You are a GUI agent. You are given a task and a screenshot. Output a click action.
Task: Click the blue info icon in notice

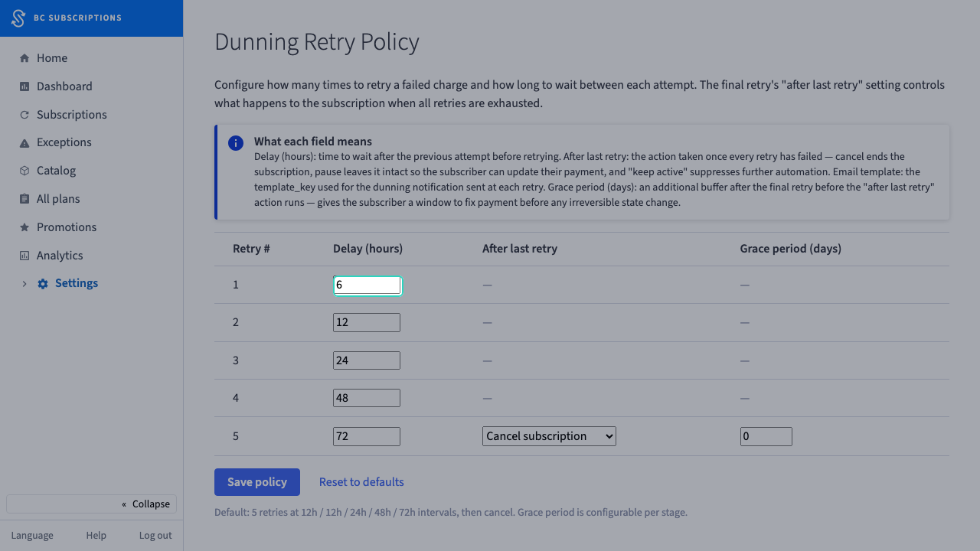tap(236, 143)
